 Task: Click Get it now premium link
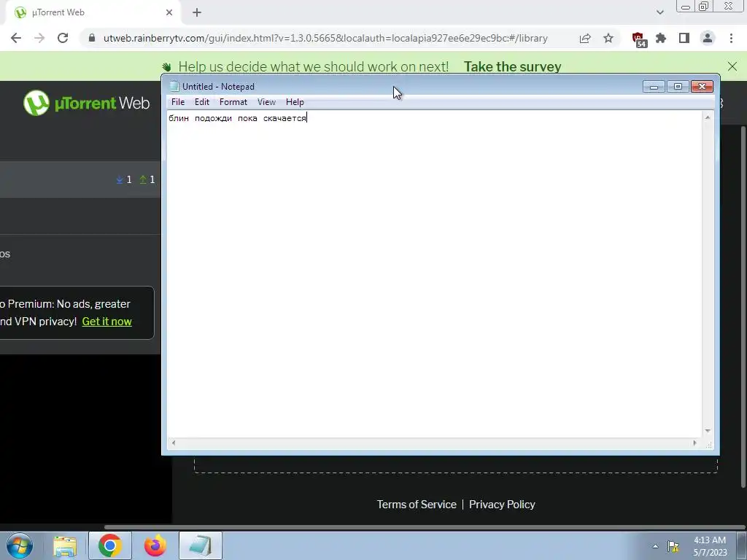coord(107,322)
